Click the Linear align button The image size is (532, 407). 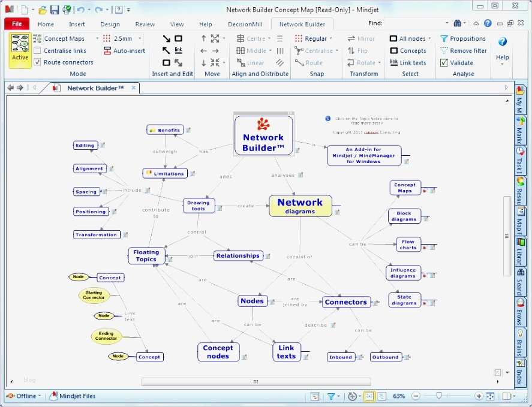[250, 63]
